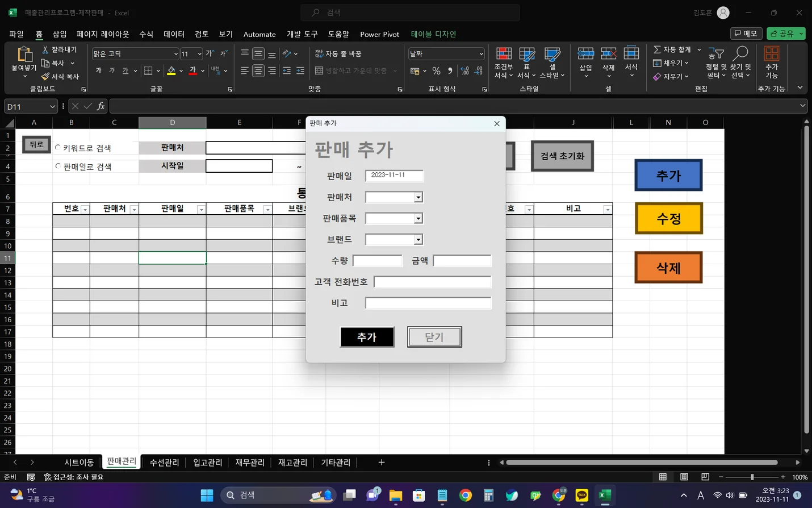The image size is (812, 508).
Task: Toggle bold formatting in the font group
Action: point(99,70)
